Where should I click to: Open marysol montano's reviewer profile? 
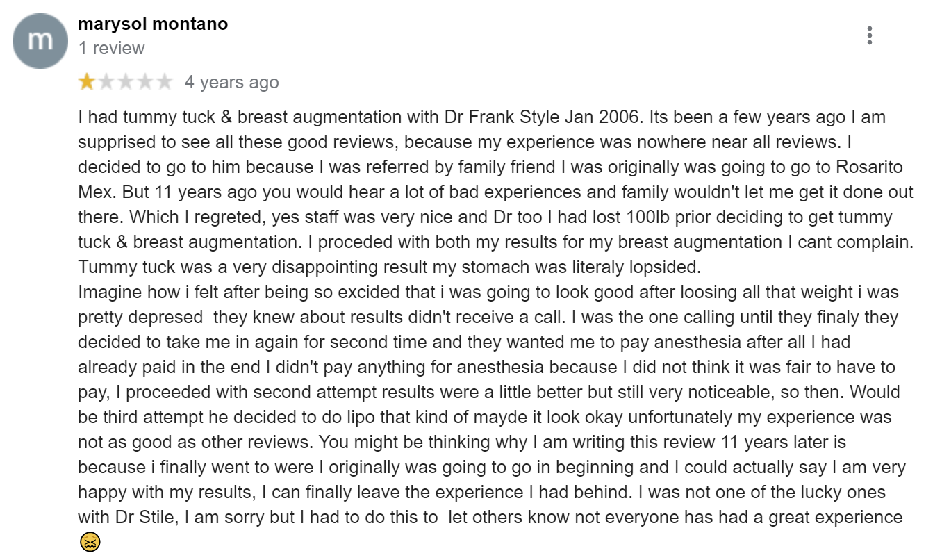pos(153,24)
